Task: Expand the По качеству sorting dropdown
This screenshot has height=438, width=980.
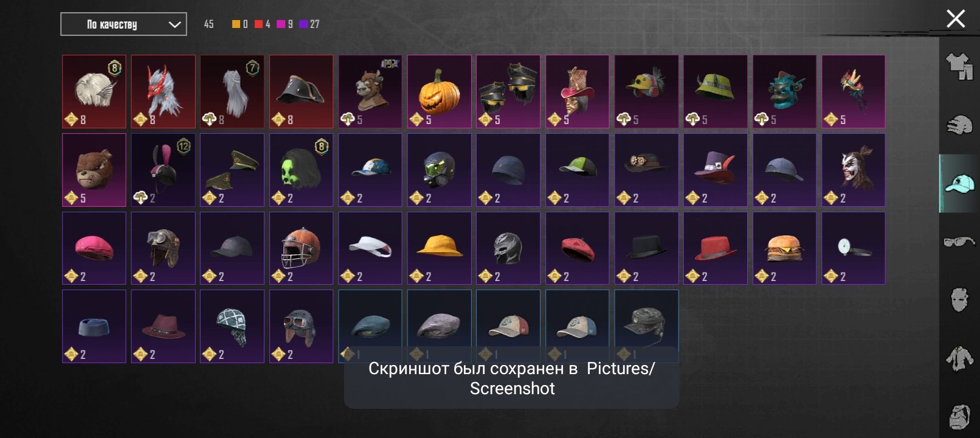Action: pyautogui.click(x=123, y=24)
